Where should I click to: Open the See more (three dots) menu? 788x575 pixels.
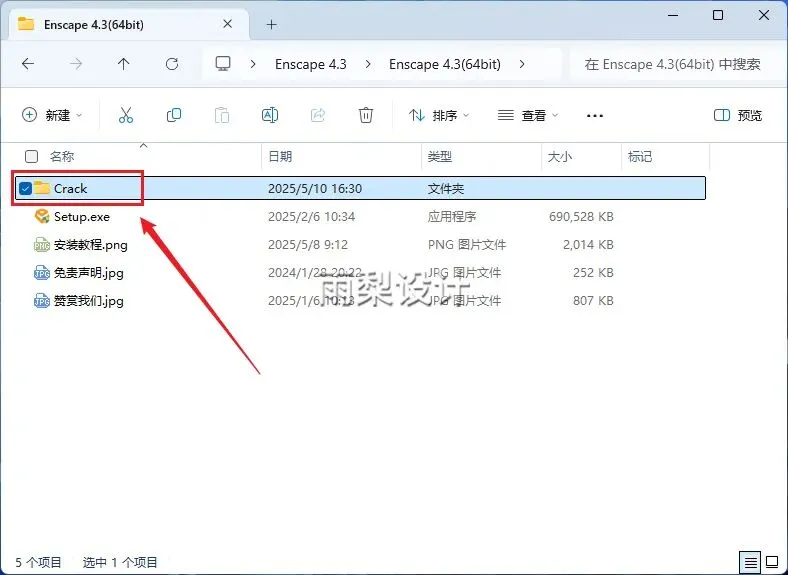[595, 116]
